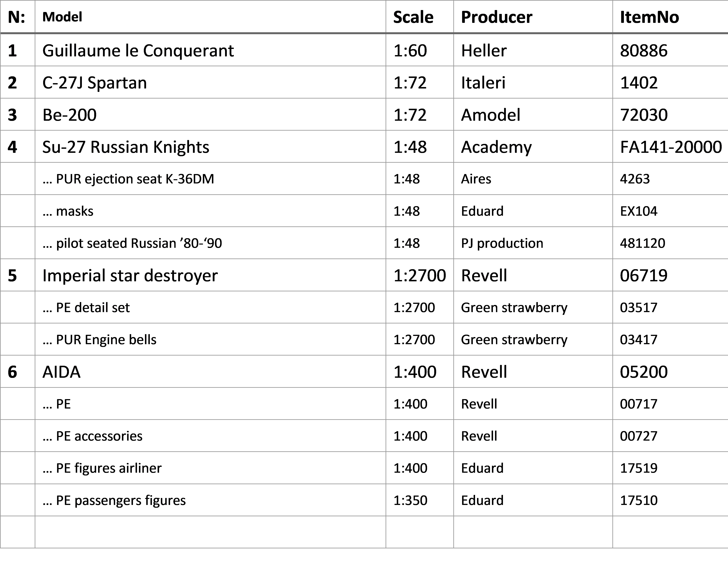Image resolution: width=728 pixels, height=579 pixels.
Task: Select the PE passengers figures cell
Action: (210, 500)
